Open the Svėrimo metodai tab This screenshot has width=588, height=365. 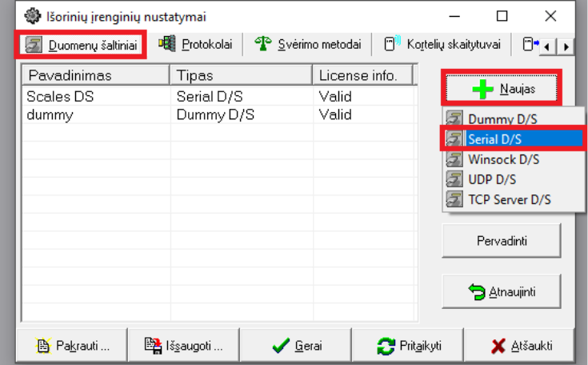click(309, 44)
